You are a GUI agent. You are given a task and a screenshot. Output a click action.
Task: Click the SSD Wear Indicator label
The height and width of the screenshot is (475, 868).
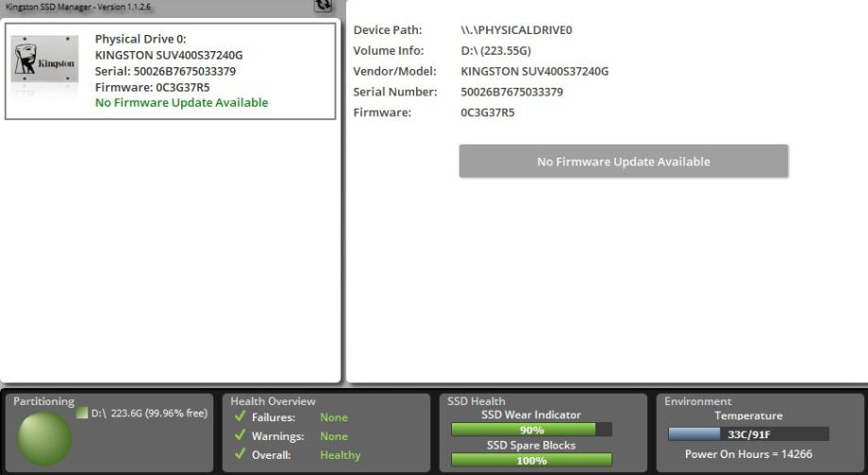point(531,415)
